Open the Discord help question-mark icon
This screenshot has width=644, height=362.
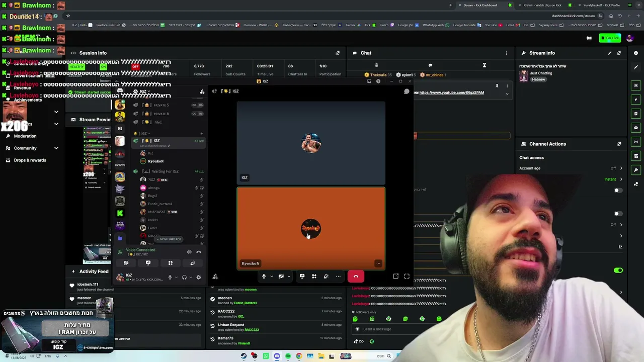(x=378, y=81)
